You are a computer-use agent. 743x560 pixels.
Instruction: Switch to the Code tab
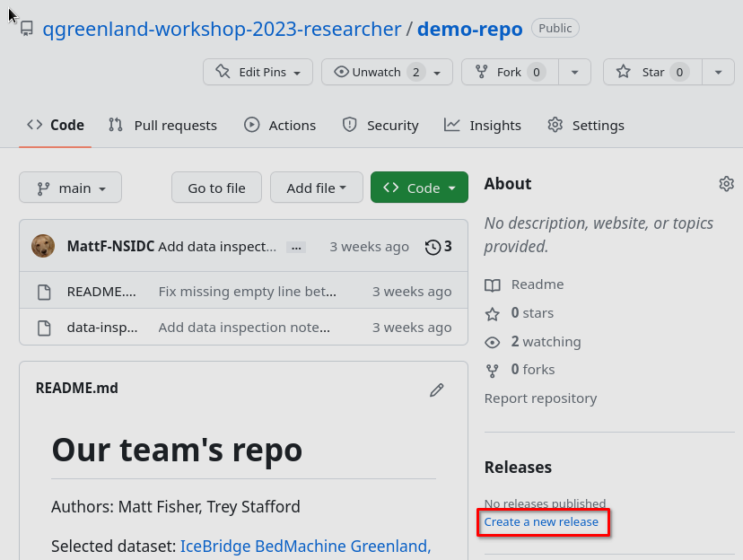tap(56, 125)
